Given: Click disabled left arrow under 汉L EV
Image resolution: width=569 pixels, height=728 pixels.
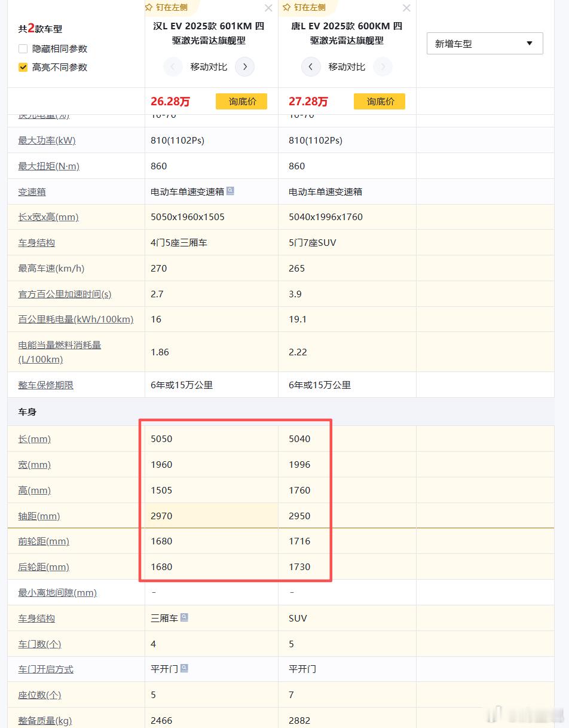Looking at the screenshot, I should (173, 66).
